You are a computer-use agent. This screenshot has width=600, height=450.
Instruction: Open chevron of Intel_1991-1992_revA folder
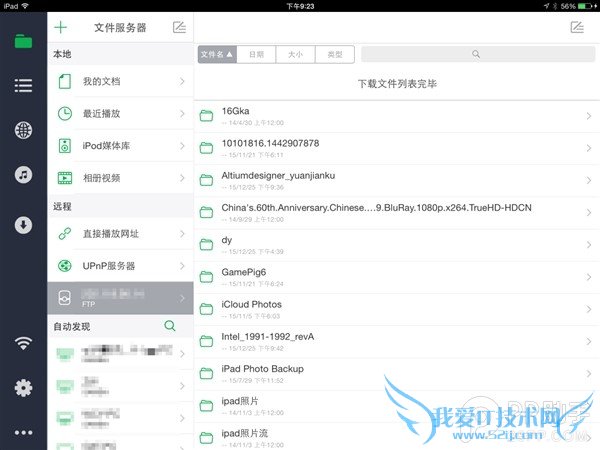pos(589,341)
